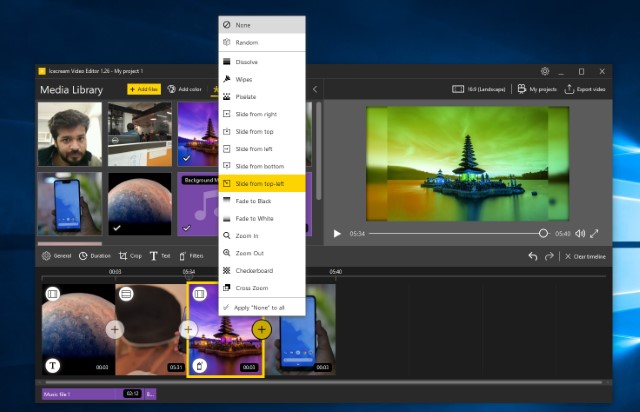Open General clip settings
The height and width of the screenshot is (412, 640).
point(57,256)
